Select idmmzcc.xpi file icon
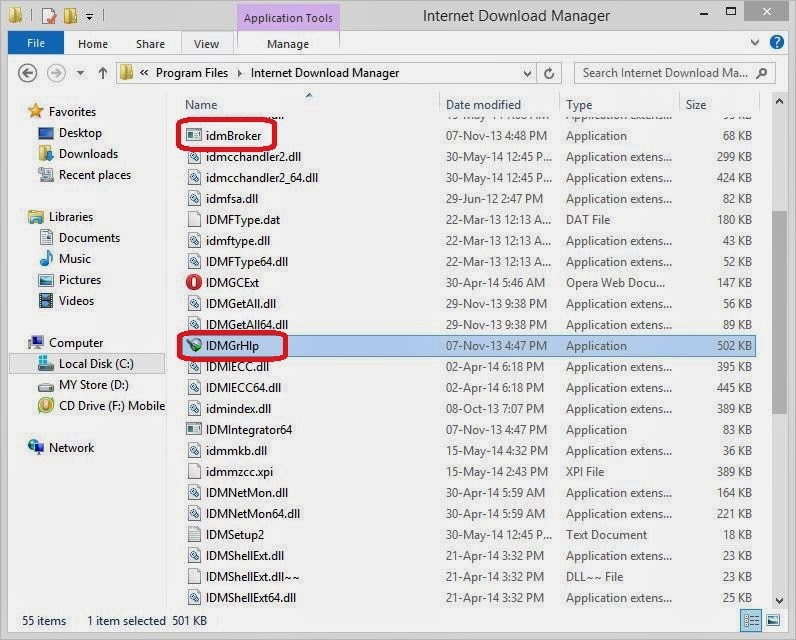 (194, 471)
